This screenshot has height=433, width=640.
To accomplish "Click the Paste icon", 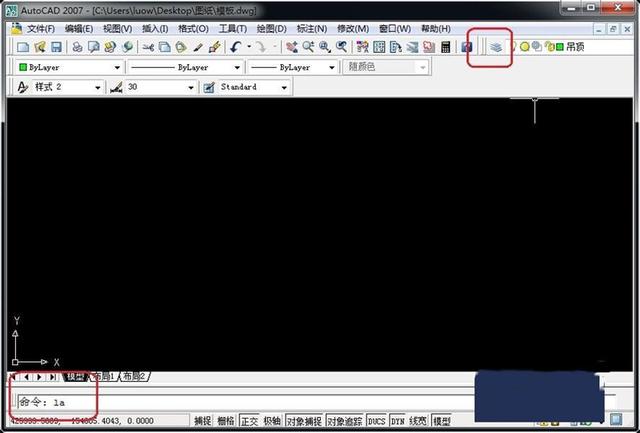I will click(181, 47).
